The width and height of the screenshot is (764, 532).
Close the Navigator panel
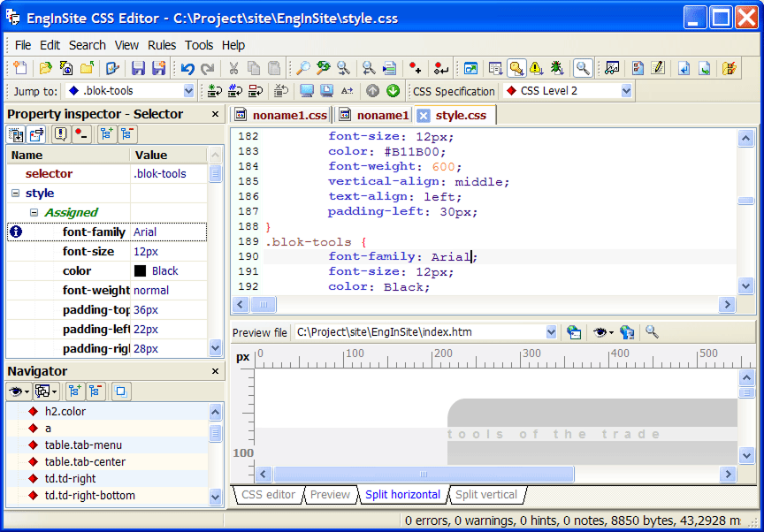point(216,371)
